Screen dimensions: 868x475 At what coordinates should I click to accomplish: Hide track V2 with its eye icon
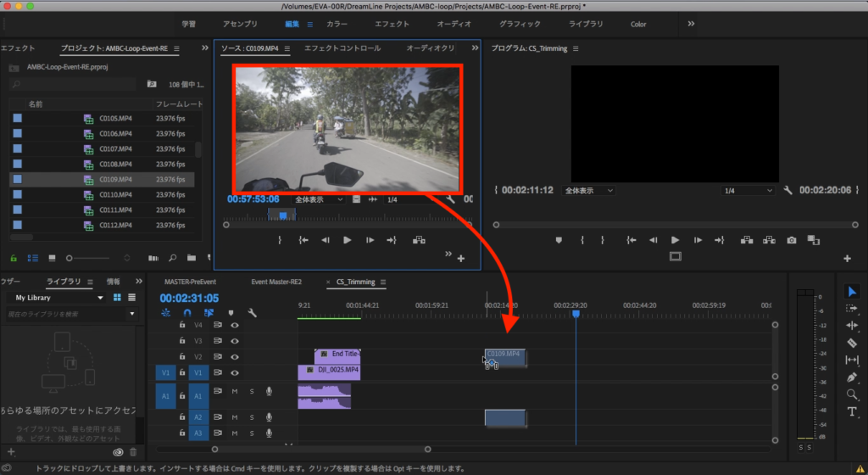click(235, 356)
